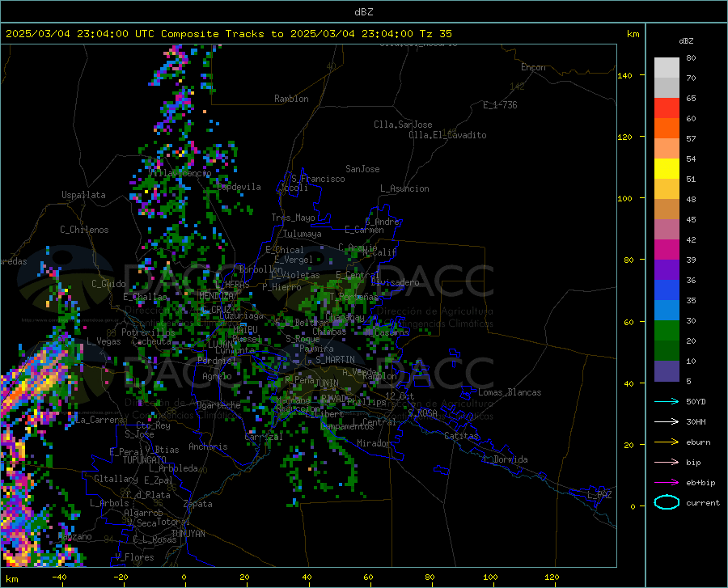This screenshot has width=728, height=588.
Task: Click the dBZ heading above color scale
Action: (686, 40)
